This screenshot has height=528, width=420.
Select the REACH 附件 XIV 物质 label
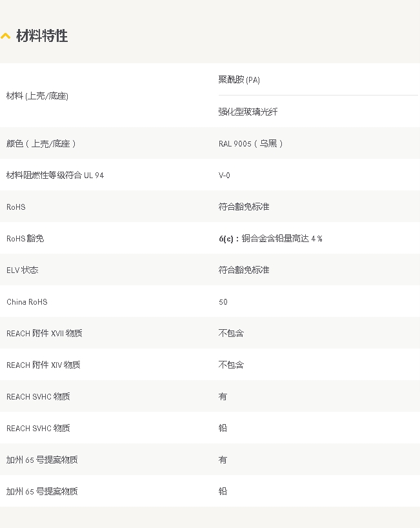click(43, 365)
